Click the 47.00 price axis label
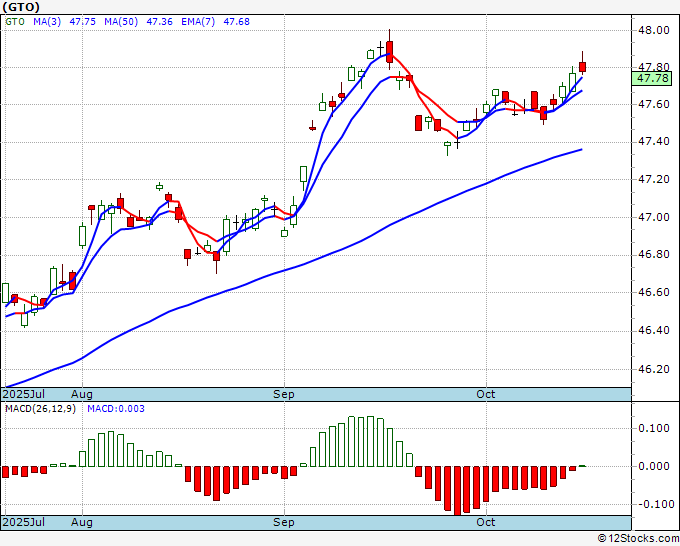 (654, 217)
